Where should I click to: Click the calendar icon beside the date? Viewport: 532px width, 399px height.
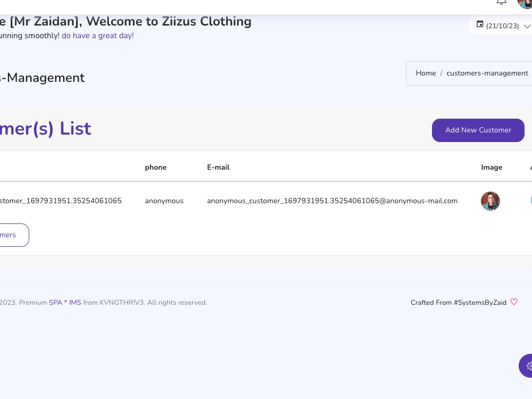480,24
